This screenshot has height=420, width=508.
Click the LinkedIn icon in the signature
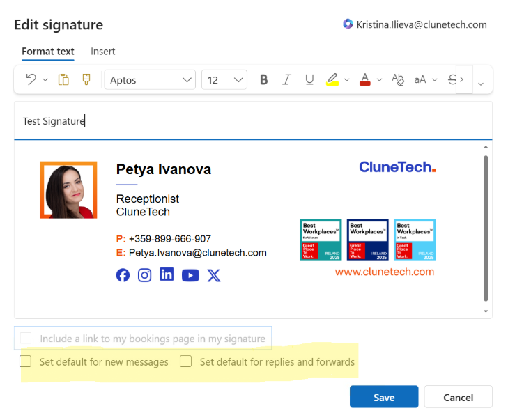167,274
